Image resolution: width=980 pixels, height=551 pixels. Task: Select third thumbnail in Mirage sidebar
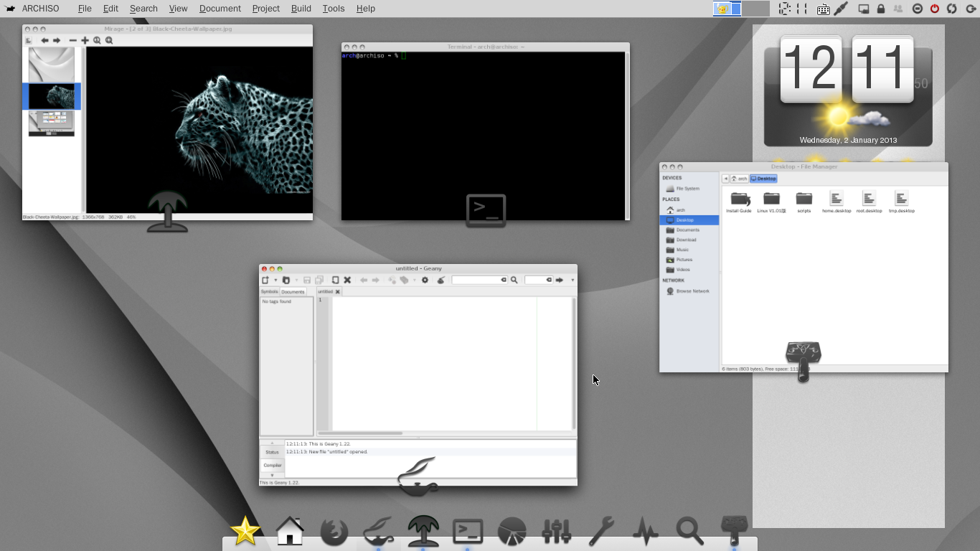52,123
